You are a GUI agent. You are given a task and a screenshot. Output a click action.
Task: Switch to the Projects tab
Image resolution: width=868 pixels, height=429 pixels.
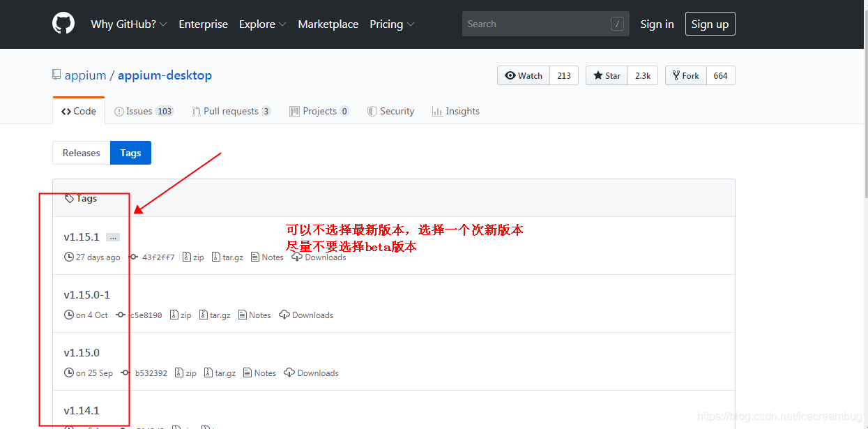coord(319,111)
